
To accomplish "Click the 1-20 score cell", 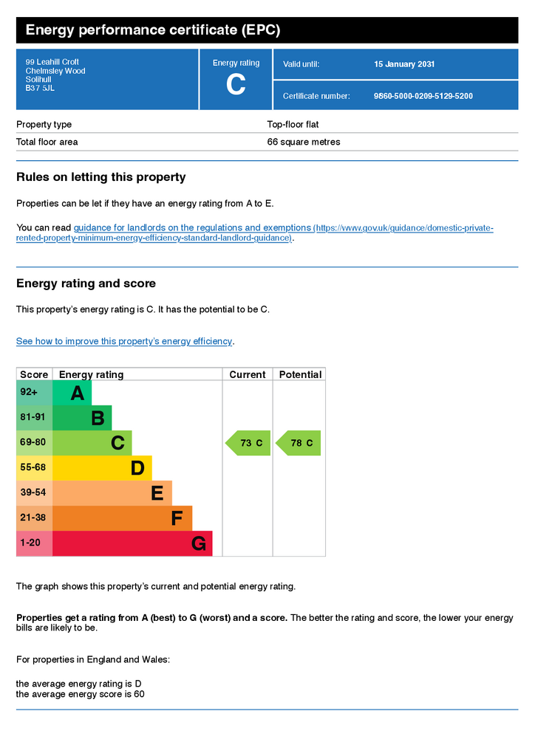I will pyautogui.click(x=34, y=543).
